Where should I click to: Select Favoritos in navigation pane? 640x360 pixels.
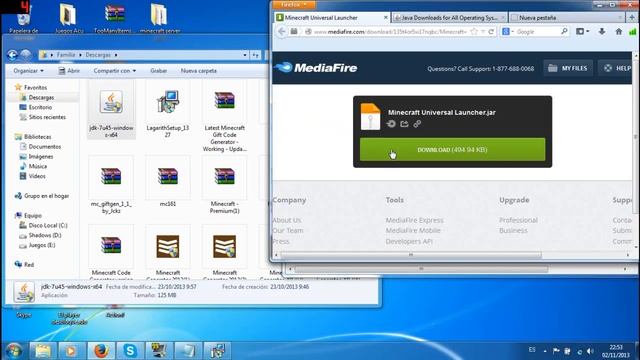pos(35,87)
